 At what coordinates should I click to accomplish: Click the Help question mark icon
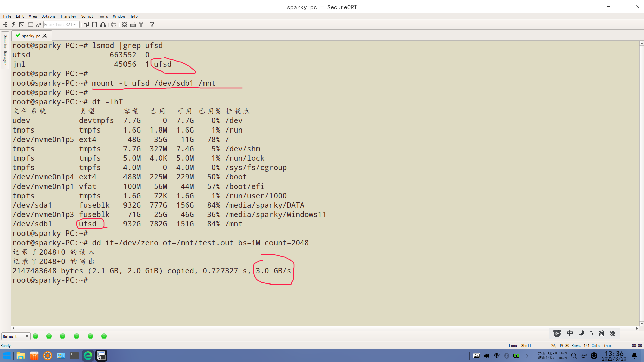click(x=152, y=24)
